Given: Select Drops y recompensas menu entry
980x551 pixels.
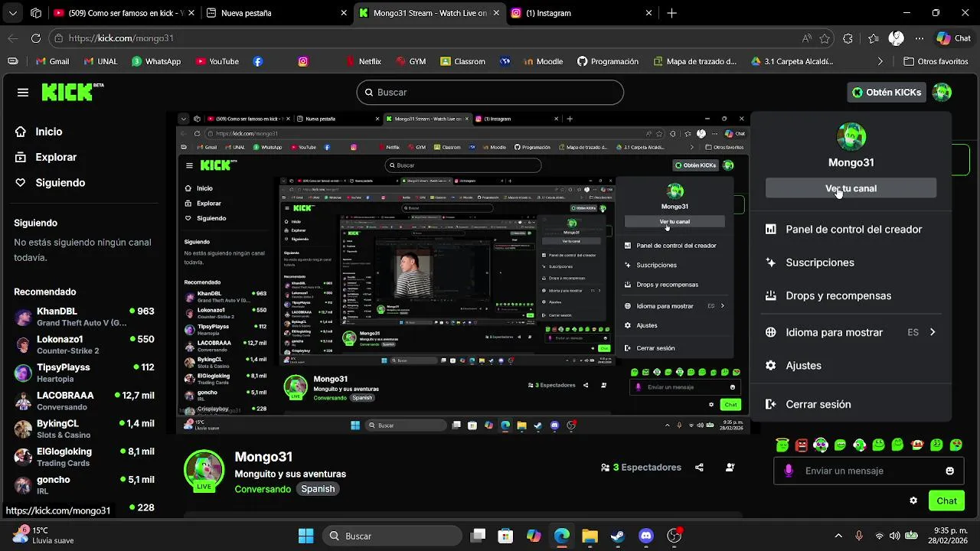Looking at the screenshot, I should (838, 295).
